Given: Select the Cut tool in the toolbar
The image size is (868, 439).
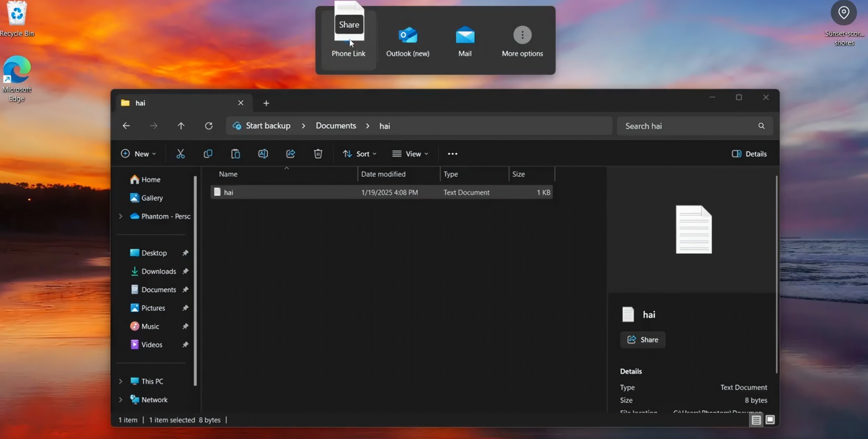Looking at the screenshot, I should (x=180, y=154).
